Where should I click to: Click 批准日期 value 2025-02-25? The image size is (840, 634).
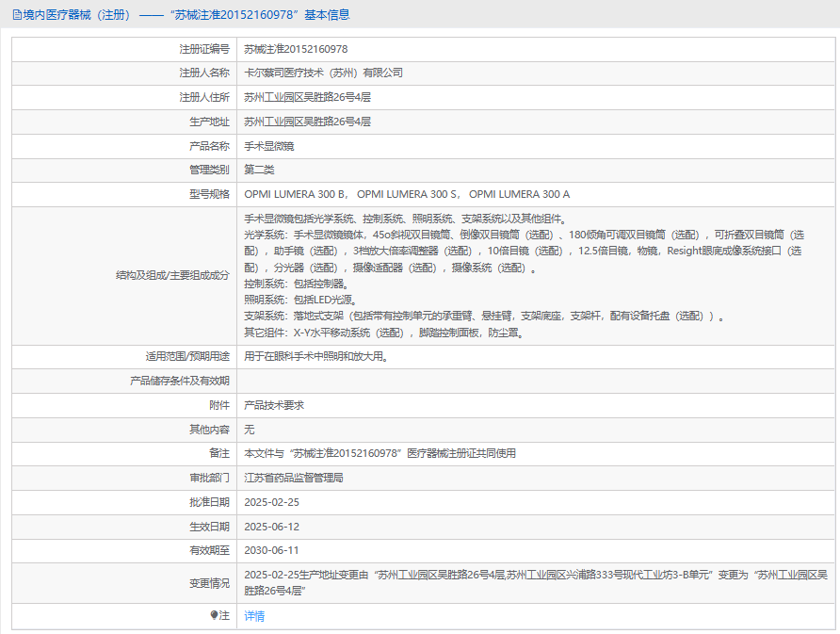271,502
